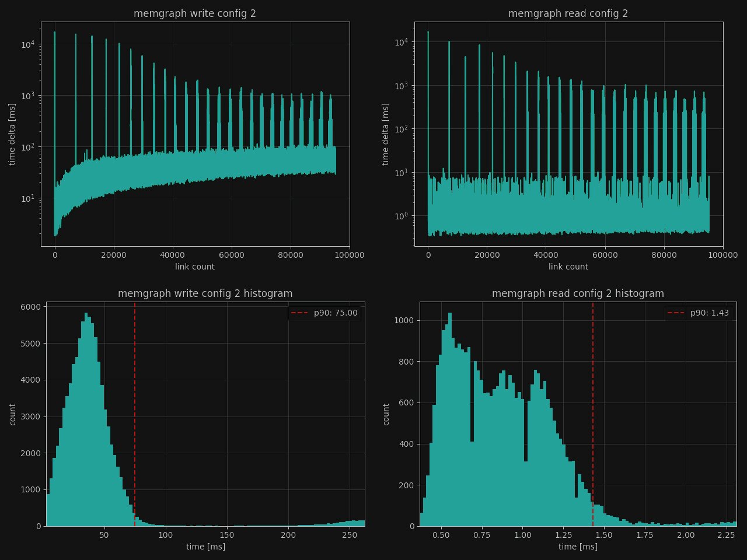Click the '0.50' tick on read histogram

441,535
